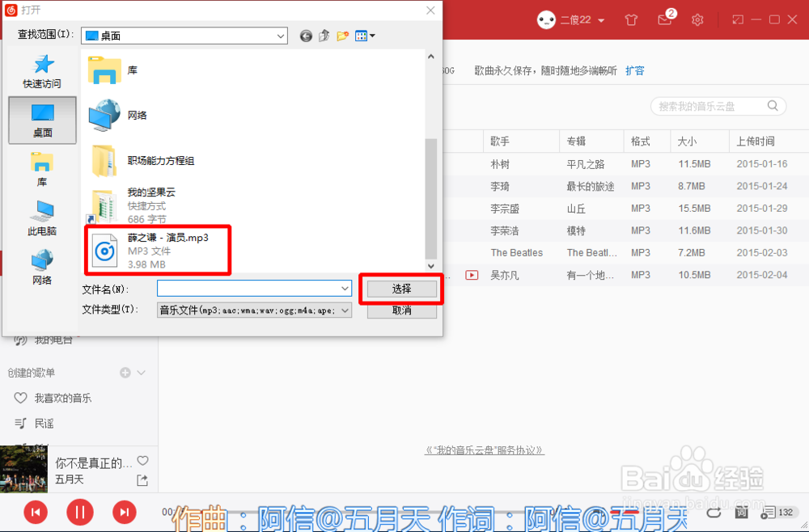This screenshot has width=809, height=532.
Task: Sort by 歌手 column header
Action: (521, 141)
